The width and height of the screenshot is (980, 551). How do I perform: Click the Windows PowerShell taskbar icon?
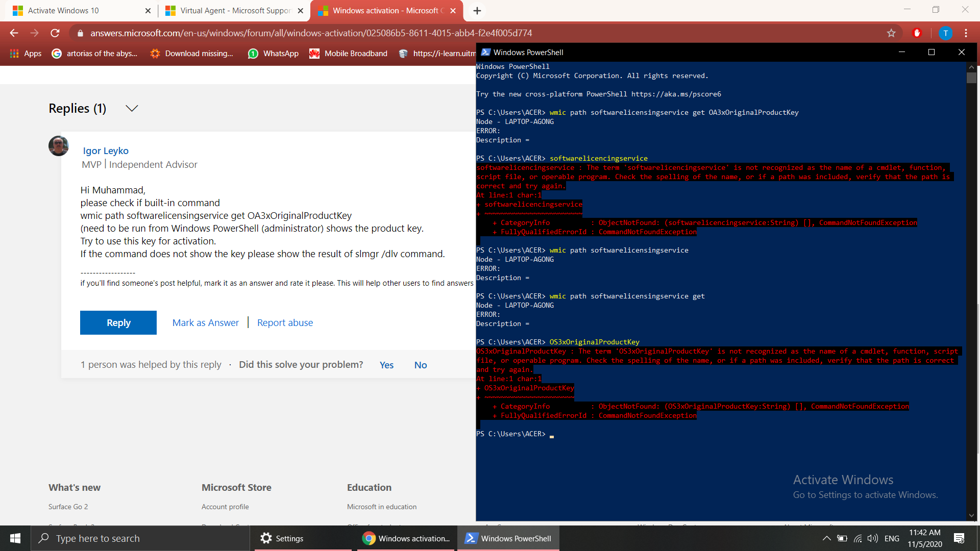(507, 538)
